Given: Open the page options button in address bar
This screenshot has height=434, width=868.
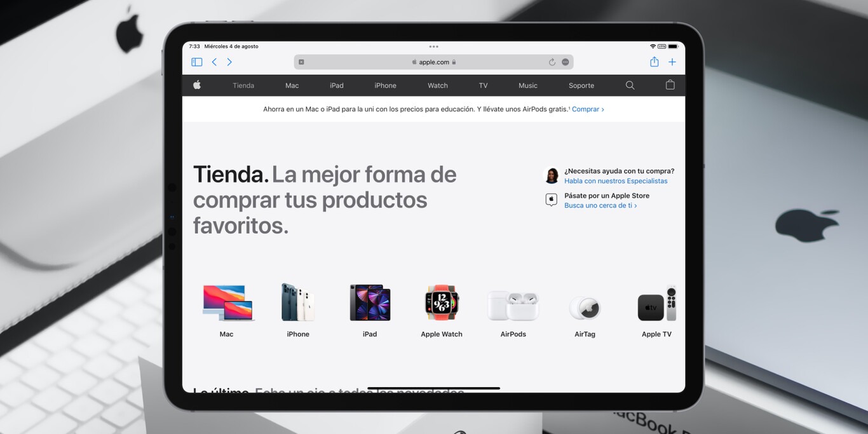Looking at the screenshot, I should click(x=566, y=62).
